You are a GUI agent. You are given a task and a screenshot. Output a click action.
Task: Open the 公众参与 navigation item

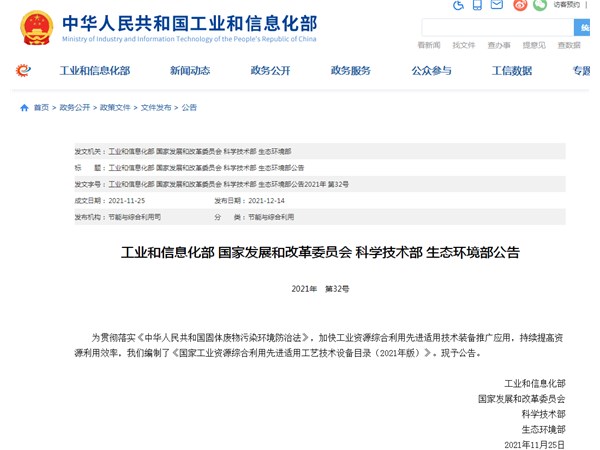point(431,71)
